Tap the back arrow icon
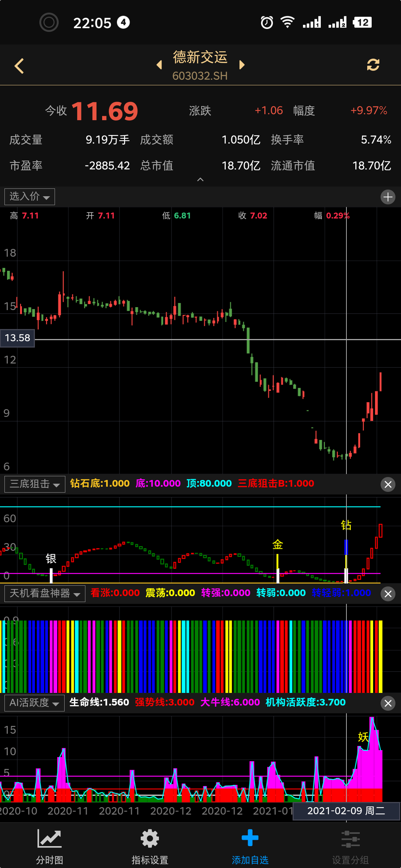The height and width of the screenshot is (868, 401). coord(19,66)
